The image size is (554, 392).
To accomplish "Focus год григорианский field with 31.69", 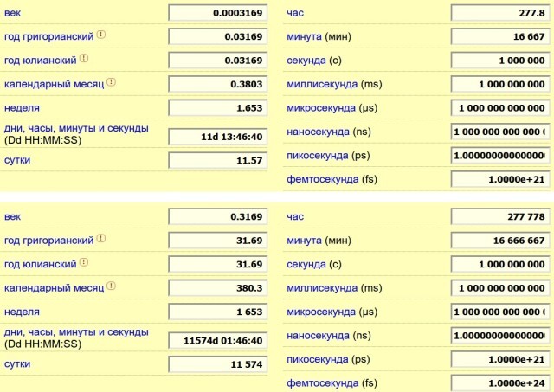I will (x=217, y=241).
